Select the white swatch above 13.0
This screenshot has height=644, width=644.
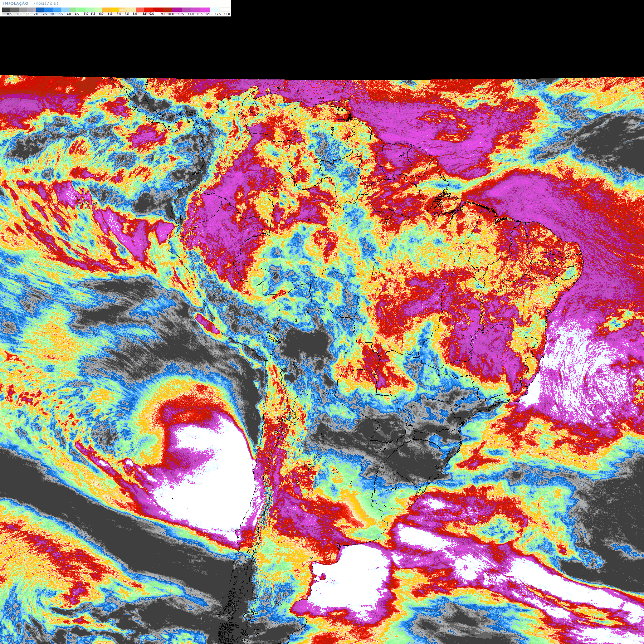(225, 10)
